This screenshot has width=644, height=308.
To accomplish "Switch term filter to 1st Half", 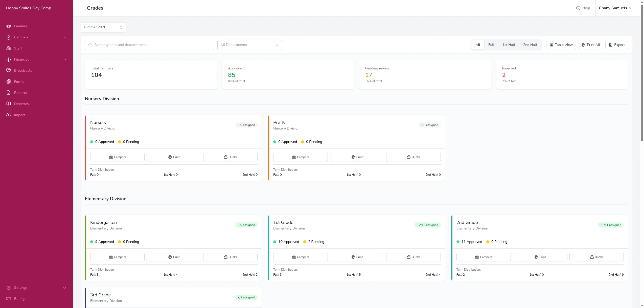I will pos(509,45).
